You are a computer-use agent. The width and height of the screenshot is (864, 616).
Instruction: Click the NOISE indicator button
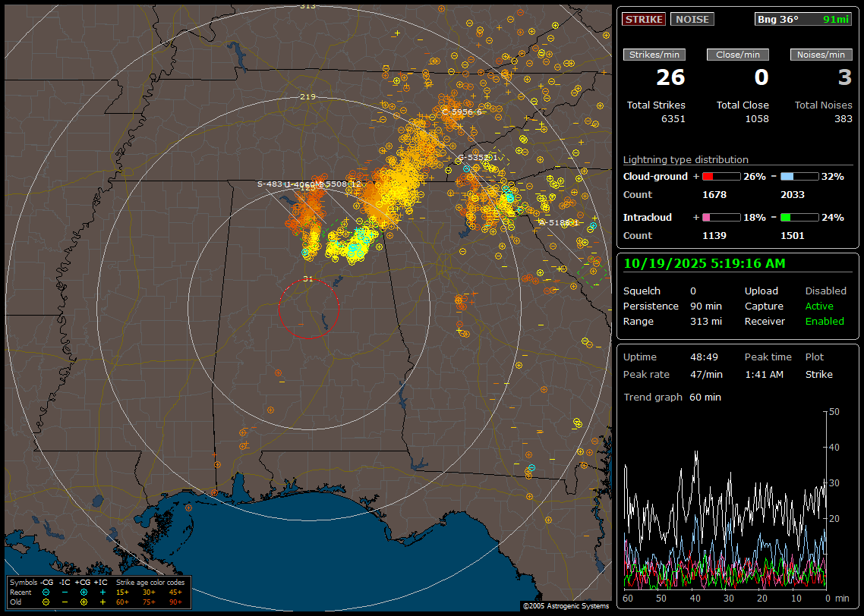point(692,19)
